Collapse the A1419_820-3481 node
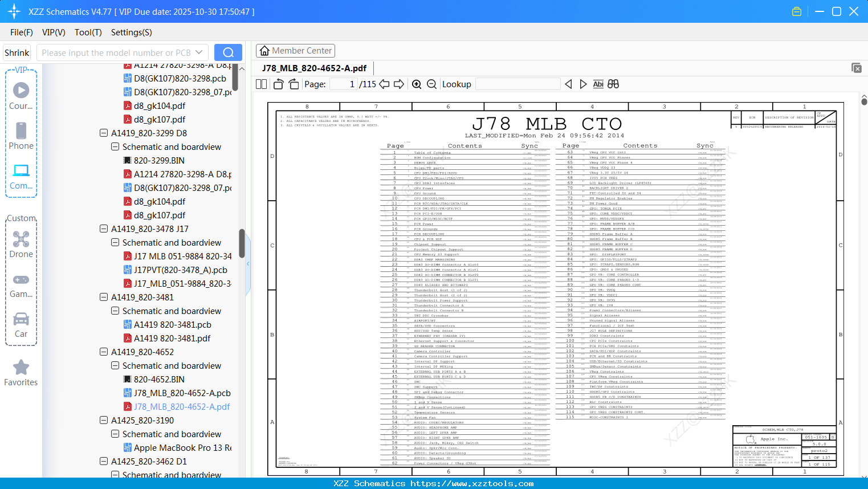Viewport: 868px width, 489px height. (104, 298)
